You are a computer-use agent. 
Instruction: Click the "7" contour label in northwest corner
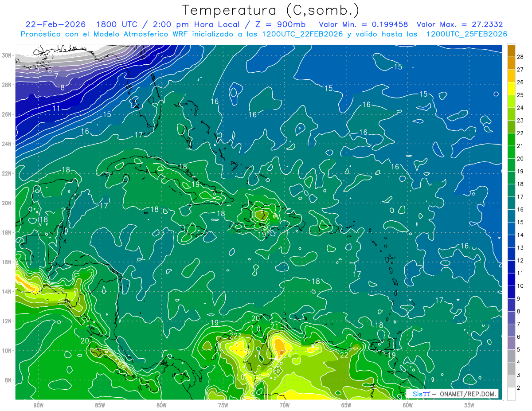click(x=56, y=76)
